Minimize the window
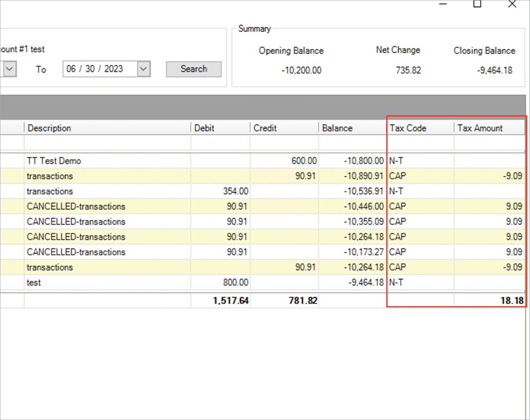Viewport: 530px width, 420px height. [x=443, y=4]
